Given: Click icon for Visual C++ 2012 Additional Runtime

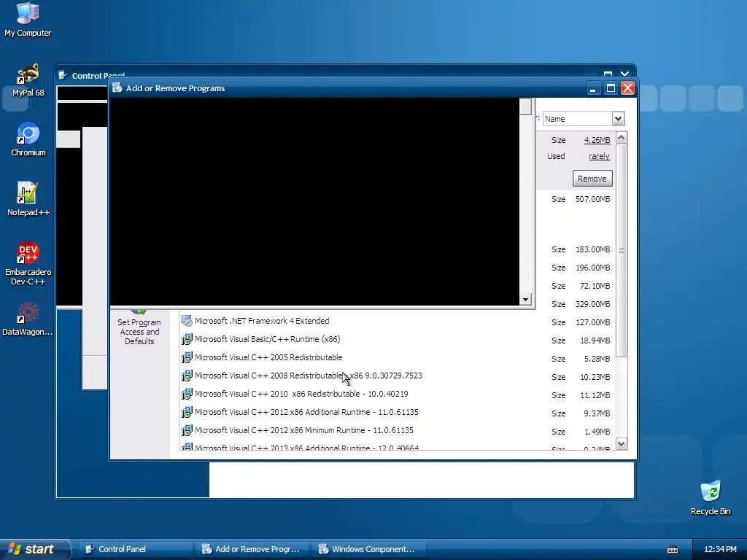Looking at the screenshot, I should [x=187, y=412].
